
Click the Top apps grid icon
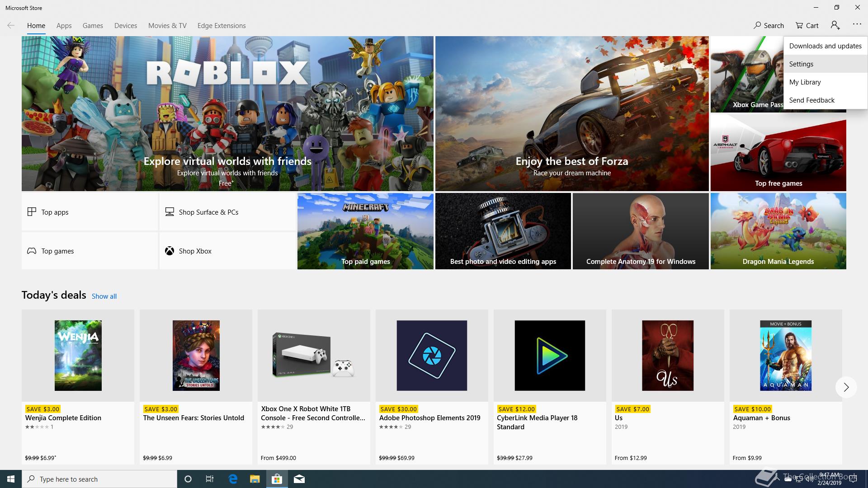32,212
